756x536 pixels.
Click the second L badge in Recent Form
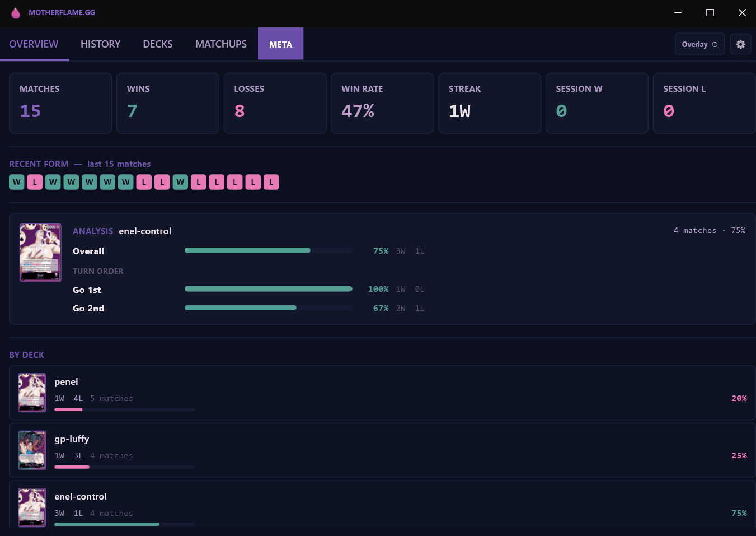coord(144,181)
